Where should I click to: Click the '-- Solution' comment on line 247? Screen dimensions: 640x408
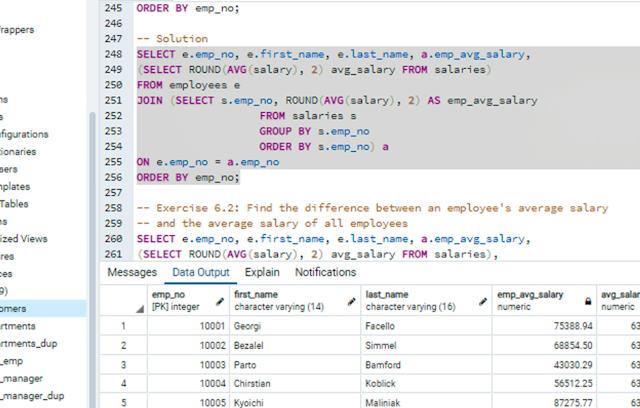coord(172,39)
